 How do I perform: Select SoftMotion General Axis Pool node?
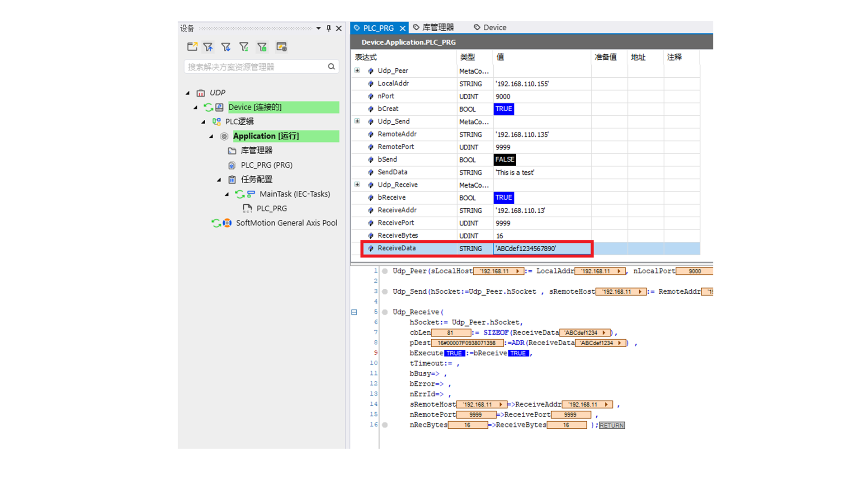(286, 223)
